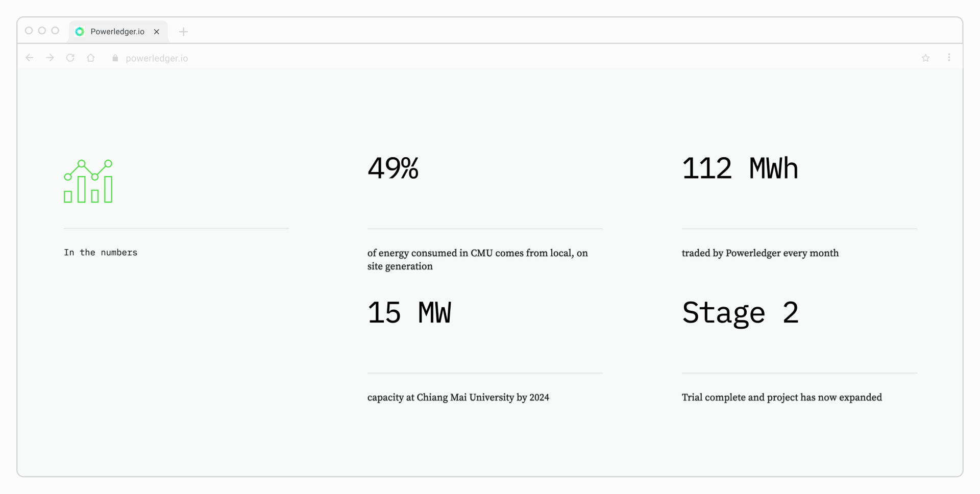The width and height of the screenshot is (980, 494).
Task: Click the reload page icon
Action: [70, 58]
